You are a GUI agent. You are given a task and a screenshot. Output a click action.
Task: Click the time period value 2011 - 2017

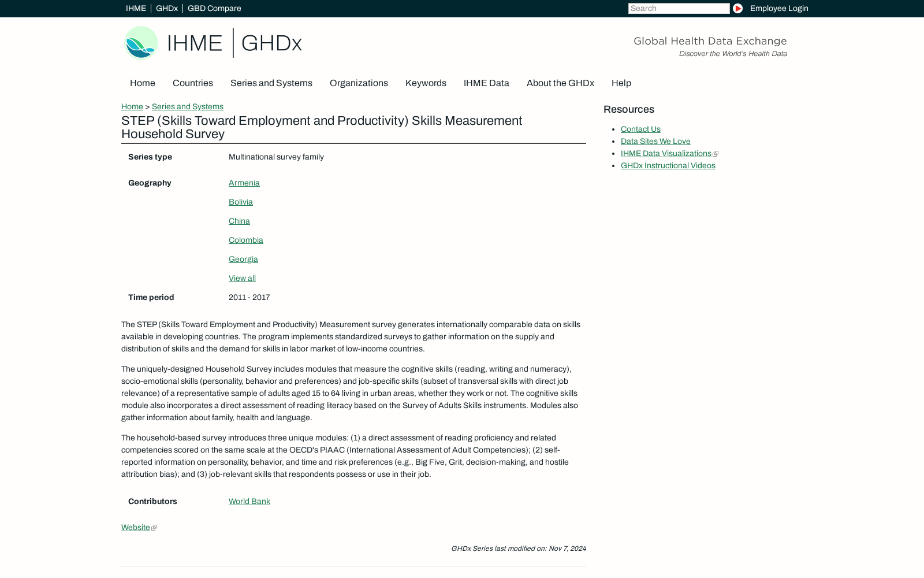point(249,297)
